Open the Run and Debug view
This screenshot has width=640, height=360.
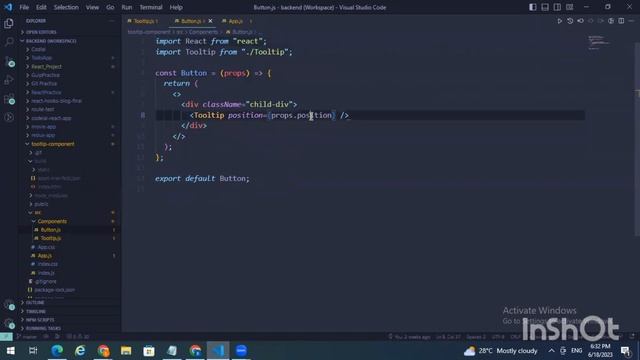coord(9,80)
